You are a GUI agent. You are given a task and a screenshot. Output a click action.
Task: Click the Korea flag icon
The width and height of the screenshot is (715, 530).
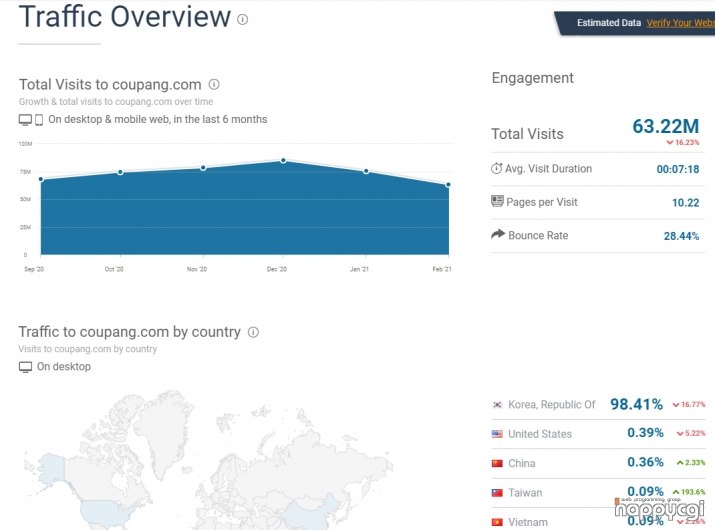[x=497, y=405]
